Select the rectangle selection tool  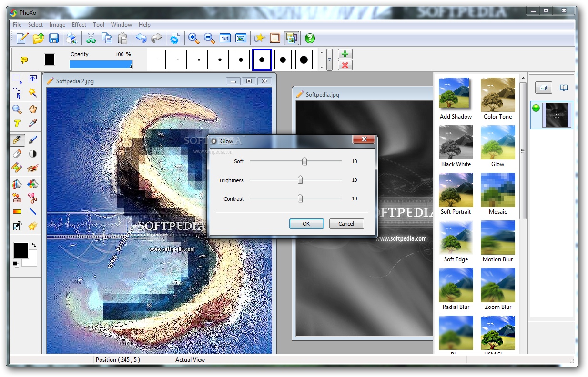[17, 79]
